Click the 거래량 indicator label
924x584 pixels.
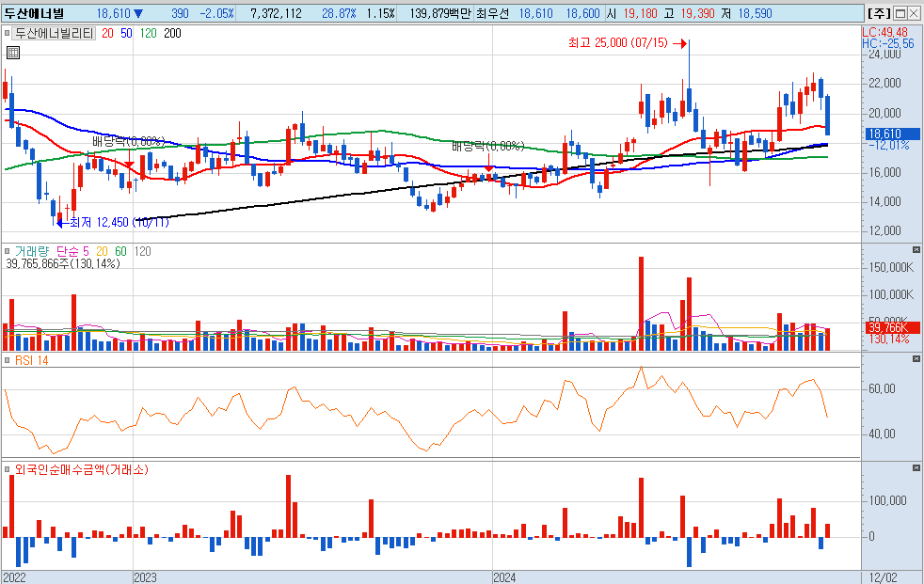[x=32, y=251]
